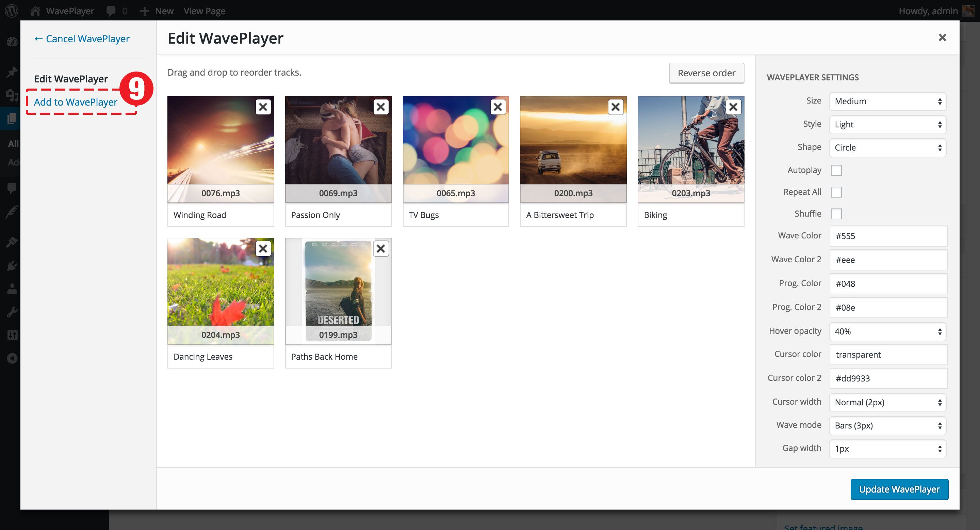Select Add to WavePlayer menu item
This screenshot has height=530, width=980.
pyautogui.click(x=76, y=102)
